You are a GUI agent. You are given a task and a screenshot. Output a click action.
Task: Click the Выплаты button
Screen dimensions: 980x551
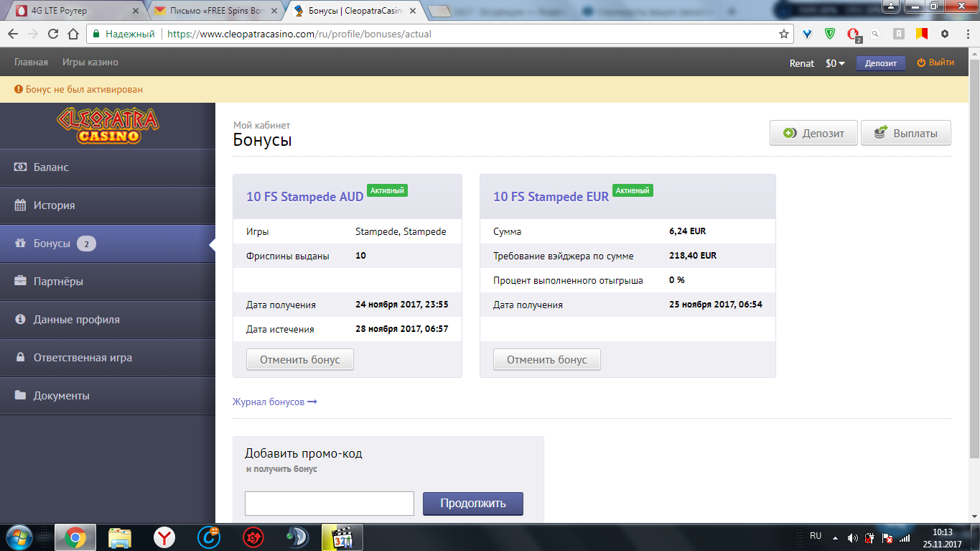pos(905,133)
